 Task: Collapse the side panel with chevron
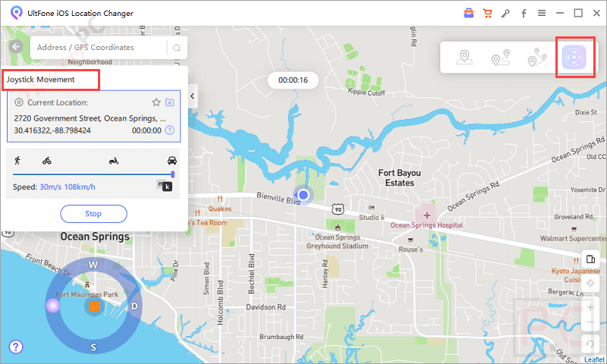point(193,96)
